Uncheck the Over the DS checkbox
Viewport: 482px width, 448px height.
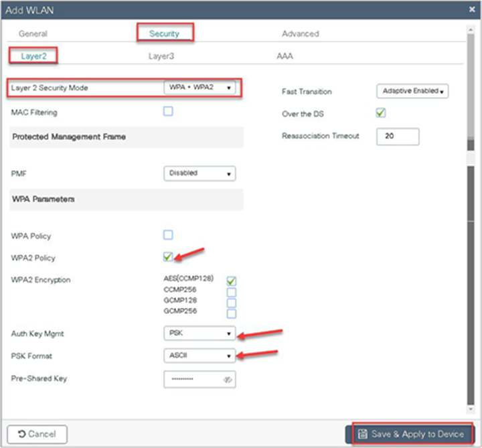tap(381, 113)
